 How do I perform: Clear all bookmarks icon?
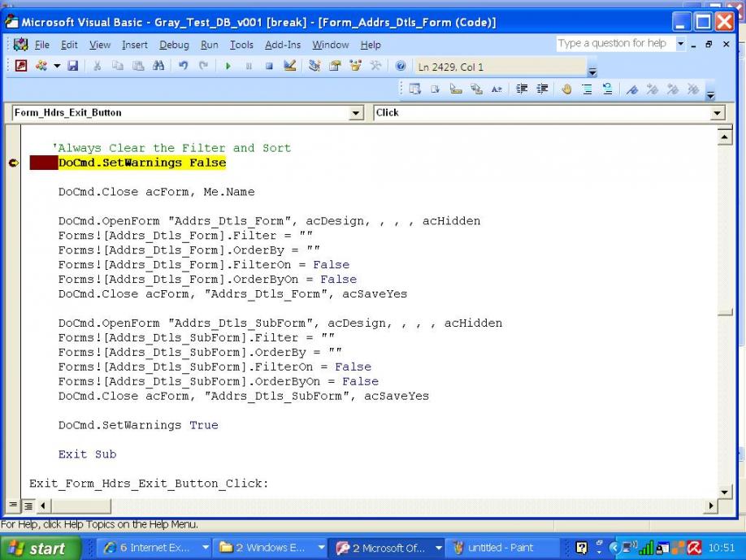[x=693, y=89]
